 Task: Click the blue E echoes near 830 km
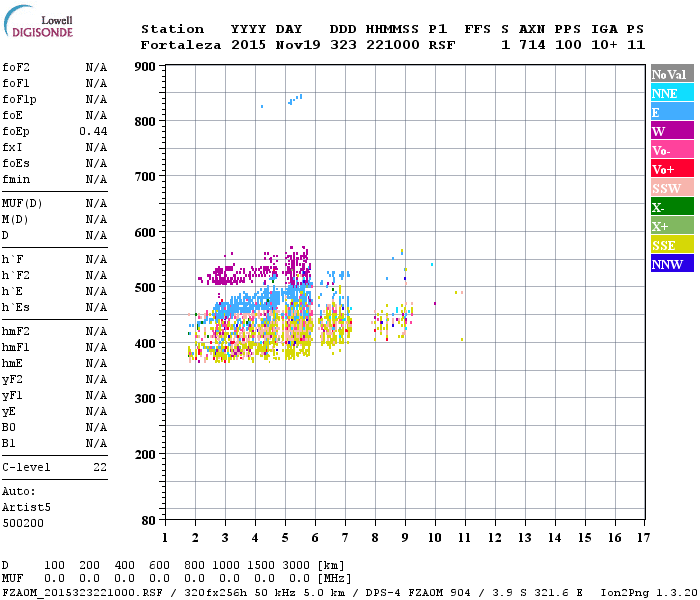pos(295,100)
